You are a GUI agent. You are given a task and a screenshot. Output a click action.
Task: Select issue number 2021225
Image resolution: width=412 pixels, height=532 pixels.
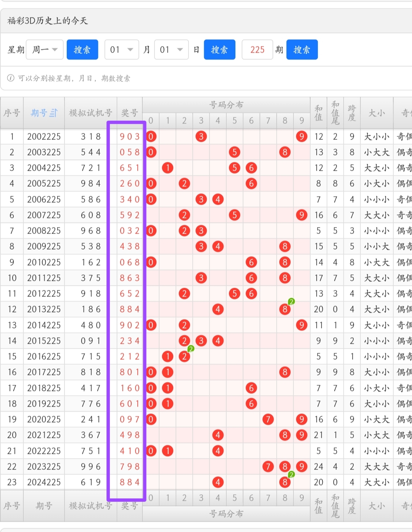pyautogui.click(x=44, y=435)
